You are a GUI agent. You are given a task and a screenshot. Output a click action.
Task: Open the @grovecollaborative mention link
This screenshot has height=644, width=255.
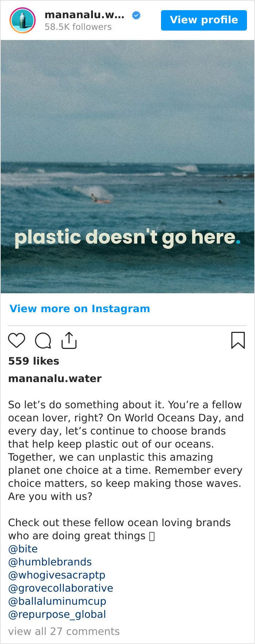(x=60, y=588)
